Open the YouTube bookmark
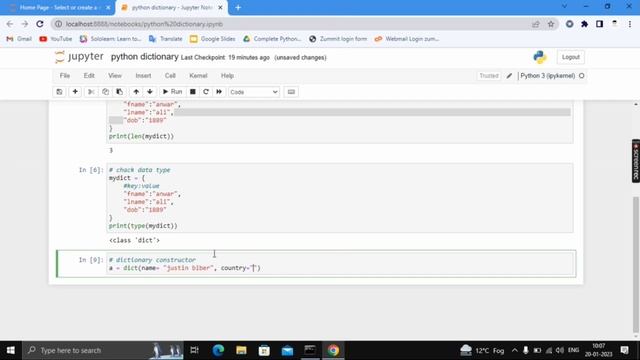 click(56, 39)
